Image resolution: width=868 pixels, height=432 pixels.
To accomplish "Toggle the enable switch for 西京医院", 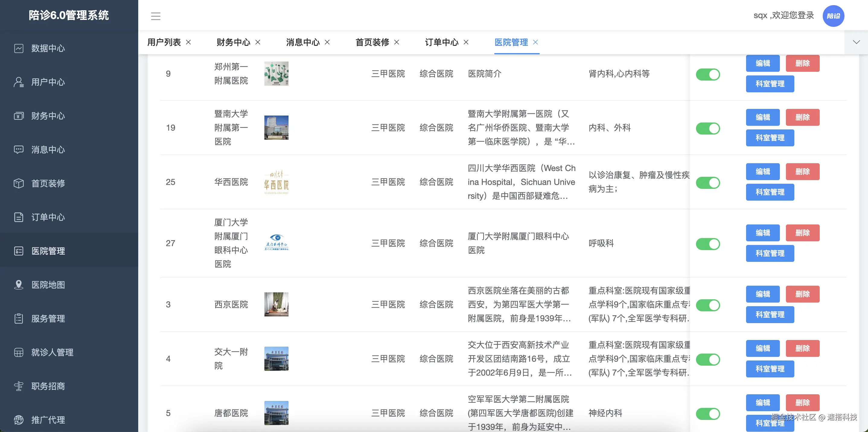I will click(708, 305).
